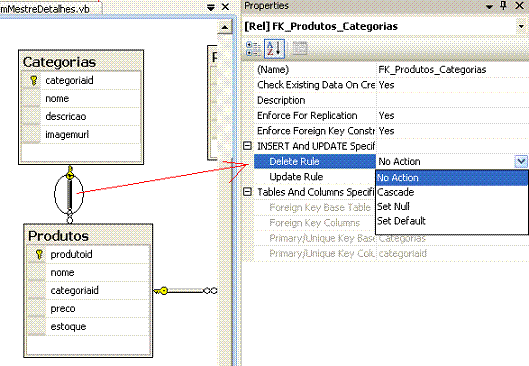Click row selector beside estoque
Image resolution: width=529 pixels, height=366 pixels.
click(x=36, y=327)
